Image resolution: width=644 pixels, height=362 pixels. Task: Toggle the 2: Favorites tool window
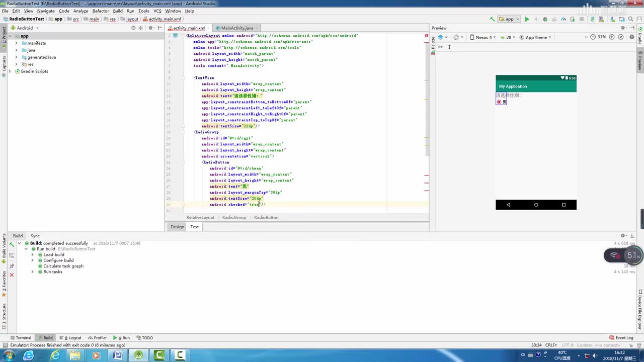(x=4, y=284)
